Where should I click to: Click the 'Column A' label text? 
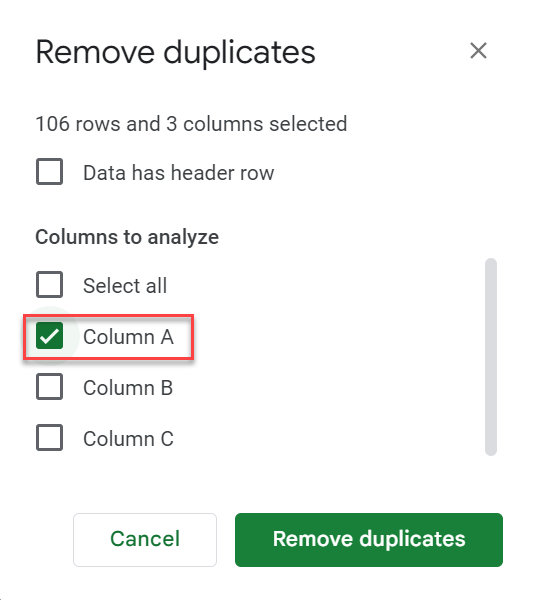point(129,337)
